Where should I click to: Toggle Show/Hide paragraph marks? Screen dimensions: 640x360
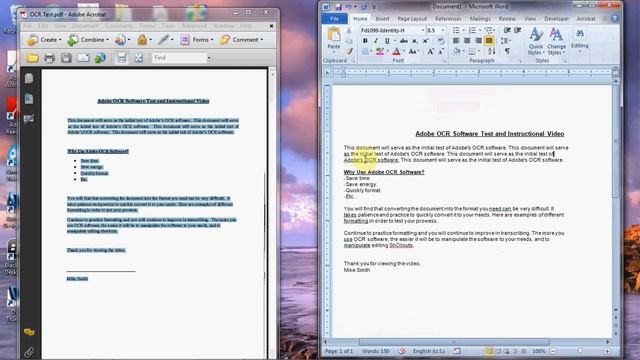(507, 51)
